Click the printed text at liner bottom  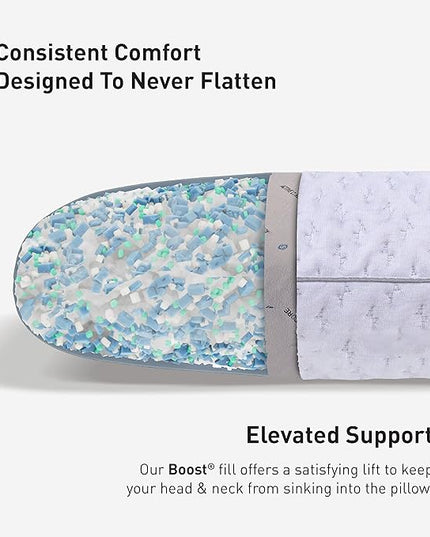(x=290, y=315)
